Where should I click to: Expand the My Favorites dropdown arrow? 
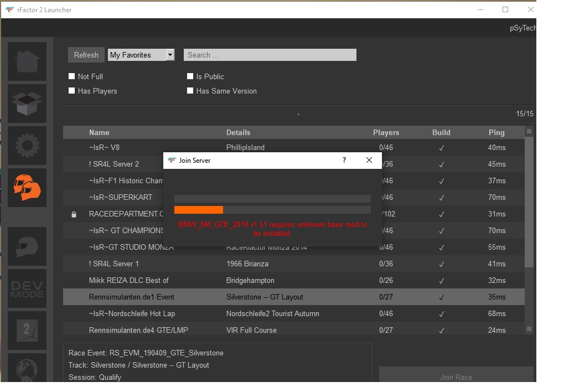pyautogui.click(x=170, y=55)
